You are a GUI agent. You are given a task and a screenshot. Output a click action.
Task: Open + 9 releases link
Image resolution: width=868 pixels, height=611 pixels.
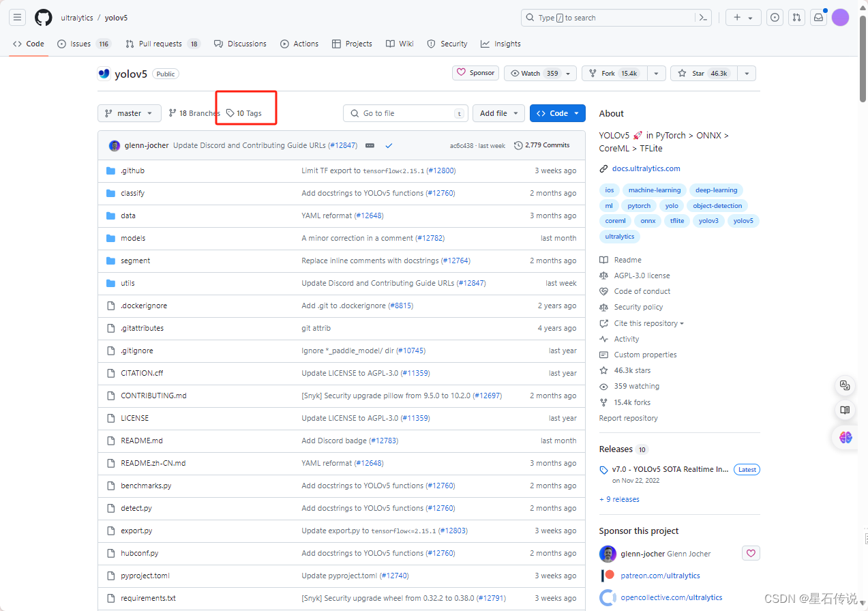tap(619, 499)
